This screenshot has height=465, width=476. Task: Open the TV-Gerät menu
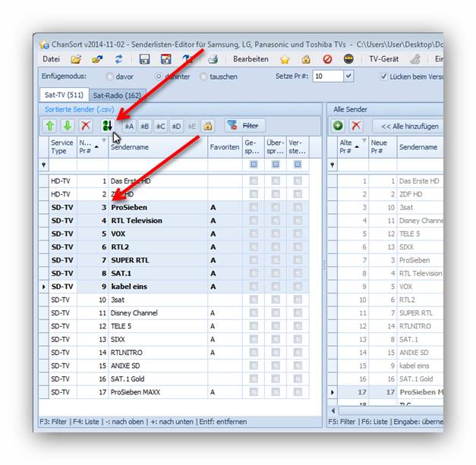[x=383, y=59]
